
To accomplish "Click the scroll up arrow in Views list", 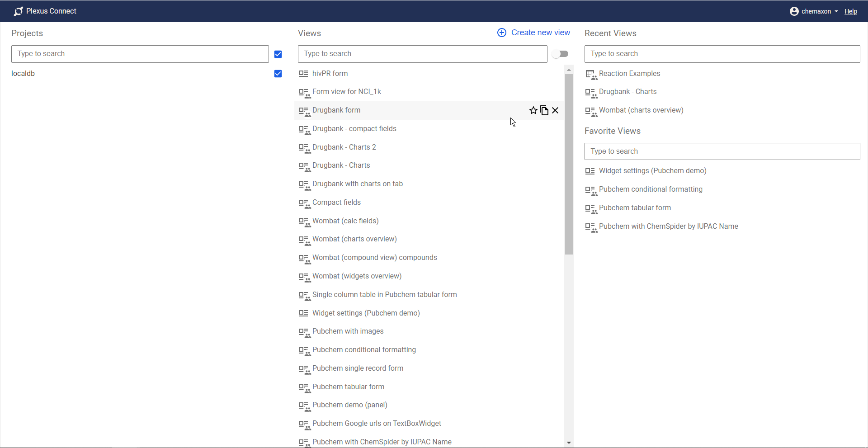I will click(569, 70).
